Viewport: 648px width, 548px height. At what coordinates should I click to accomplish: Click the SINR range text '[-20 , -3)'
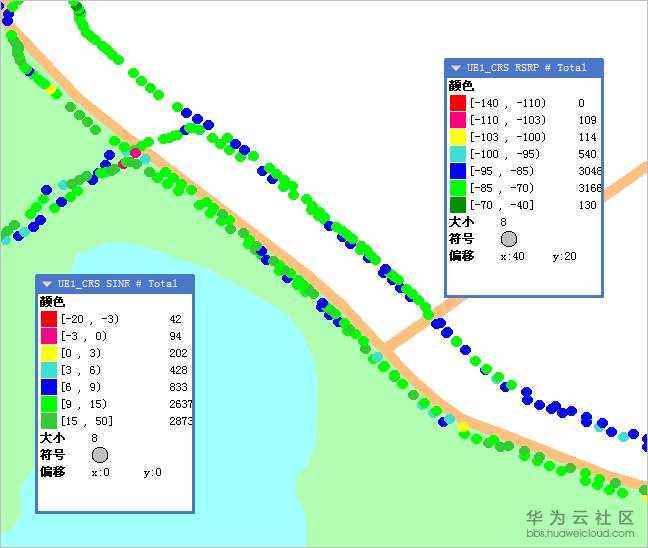coord(90,319)
